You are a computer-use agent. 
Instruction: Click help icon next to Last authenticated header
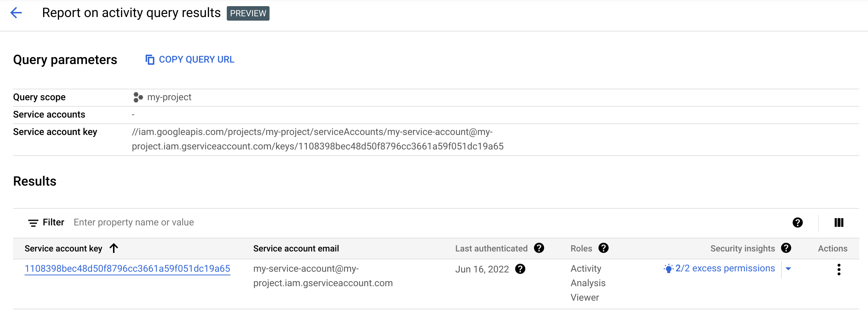point(539,248)
